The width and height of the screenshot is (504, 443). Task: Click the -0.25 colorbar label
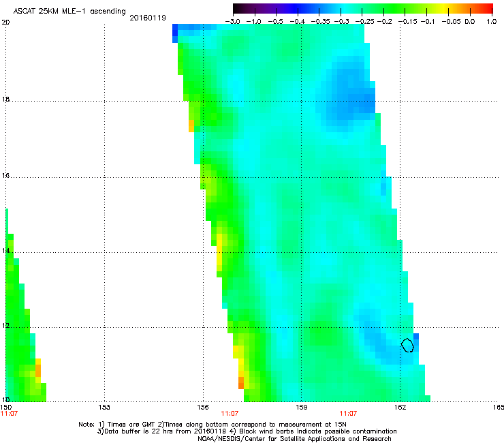click(364, 22)
